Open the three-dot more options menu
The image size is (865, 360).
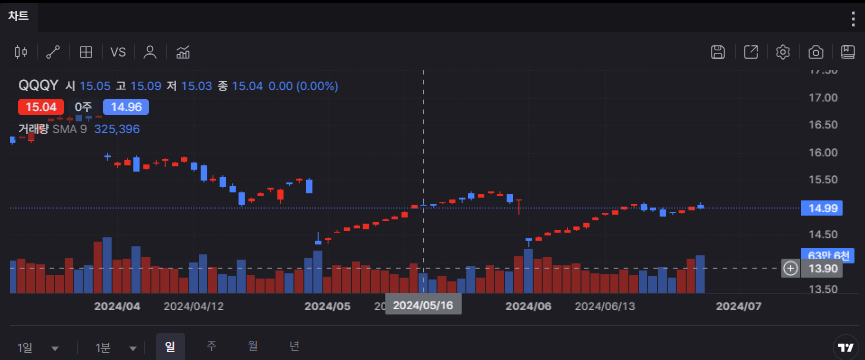853,19
